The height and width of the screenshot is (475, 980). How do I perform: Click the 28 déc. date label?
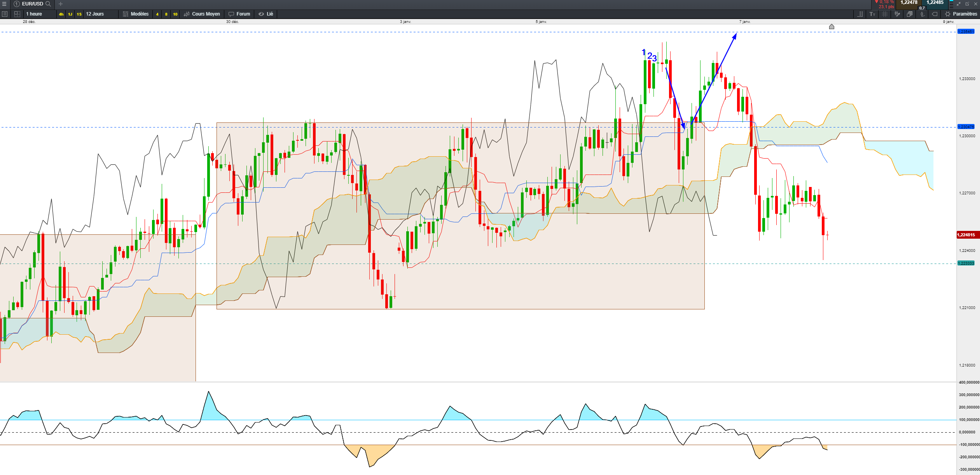pyautogui.click(x=29, y=22)
